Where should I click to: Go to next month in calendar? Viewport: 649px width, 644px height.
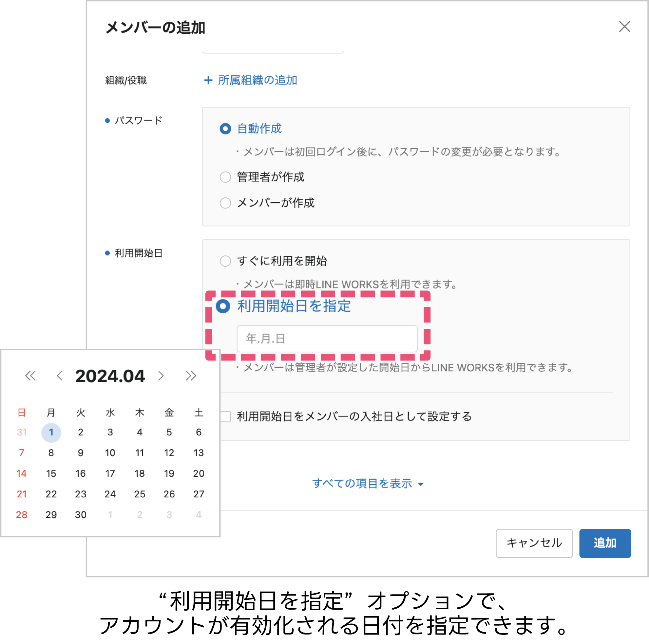point(161,376)
